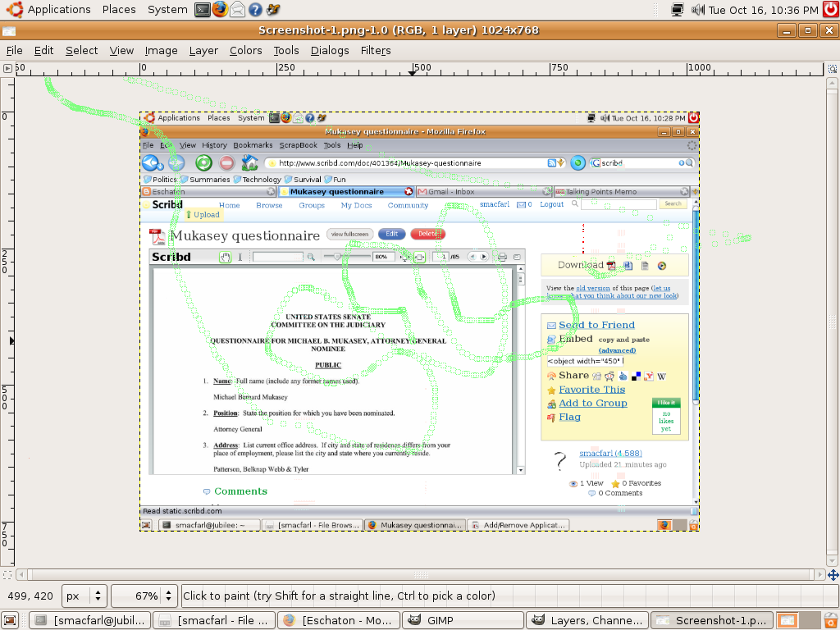Open the Colors menu
840x630 pixels.
245,50
